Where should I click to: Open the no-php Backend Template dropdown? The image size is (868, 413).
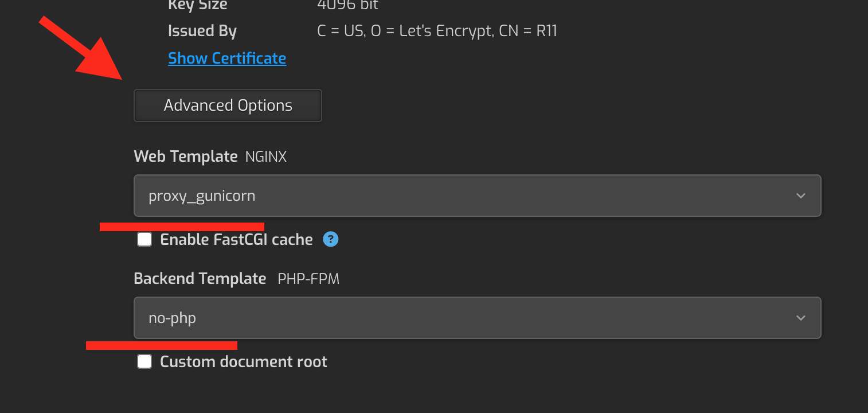477,318
